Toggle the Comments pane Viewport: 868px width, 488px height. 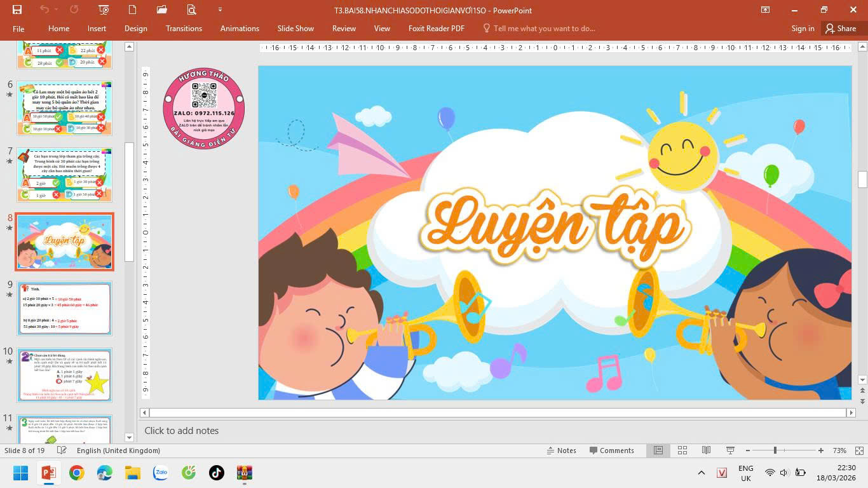click(x=611, y=451)
